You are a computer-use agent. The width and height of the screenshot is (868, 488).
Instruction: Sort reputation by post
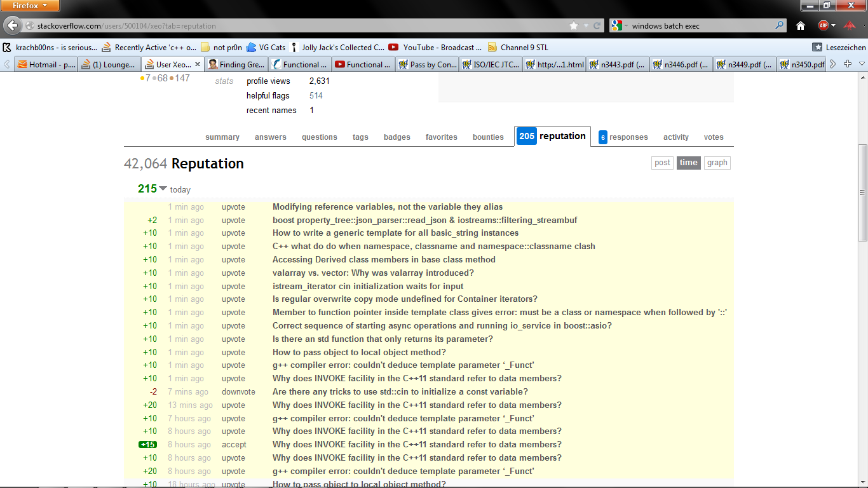pos(662,163)
